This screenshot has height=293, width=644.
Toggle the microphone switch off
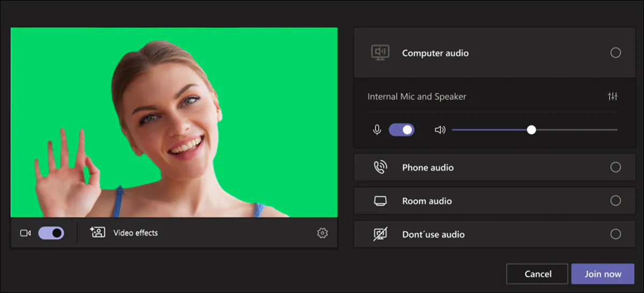pos(401,130)
